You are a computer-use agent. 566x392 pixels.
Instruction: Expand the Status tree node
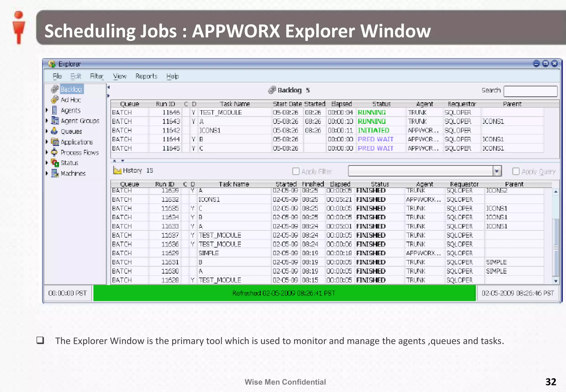click(x=47, y=163)
